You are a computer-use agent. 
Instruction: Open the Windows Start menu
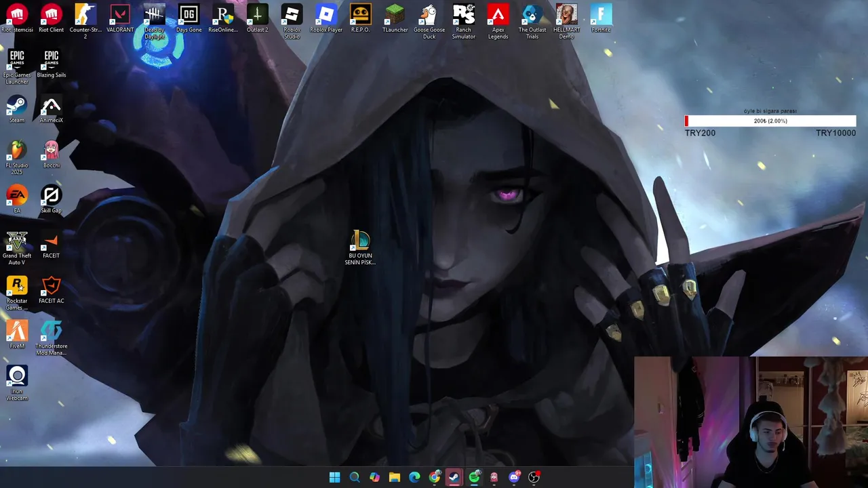pos(334,477)
